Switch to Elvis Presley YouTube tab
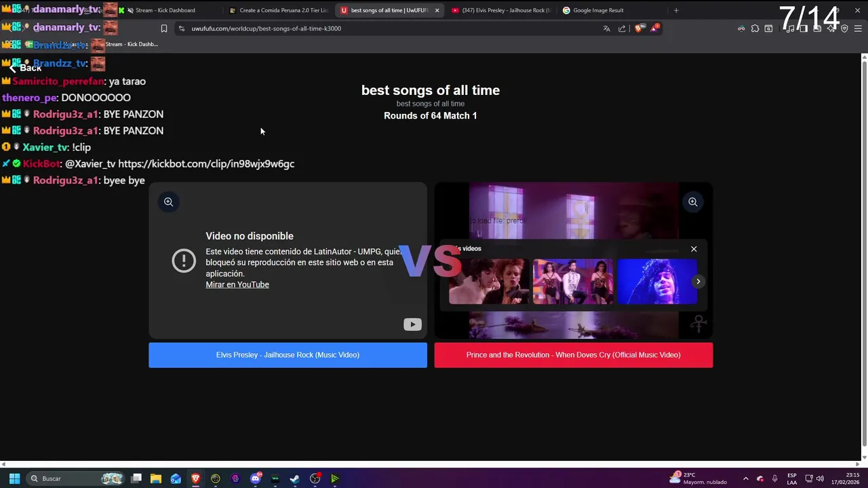This screenshot has height=488, width=868. 500,10
